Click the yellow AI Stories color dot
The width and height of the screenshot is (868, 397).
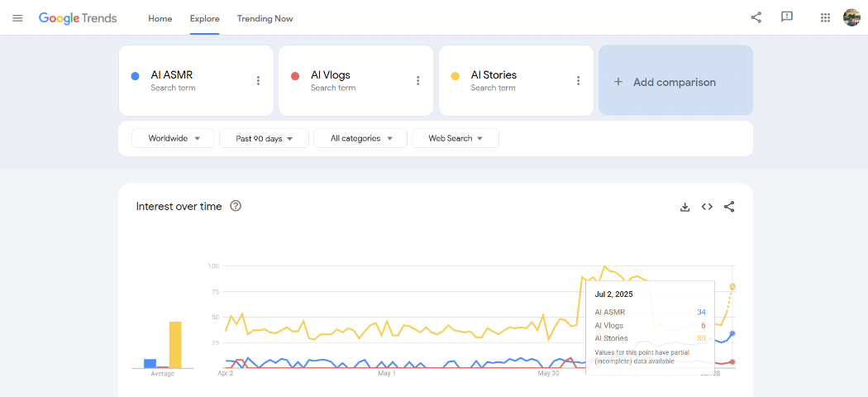click(455, 76)
